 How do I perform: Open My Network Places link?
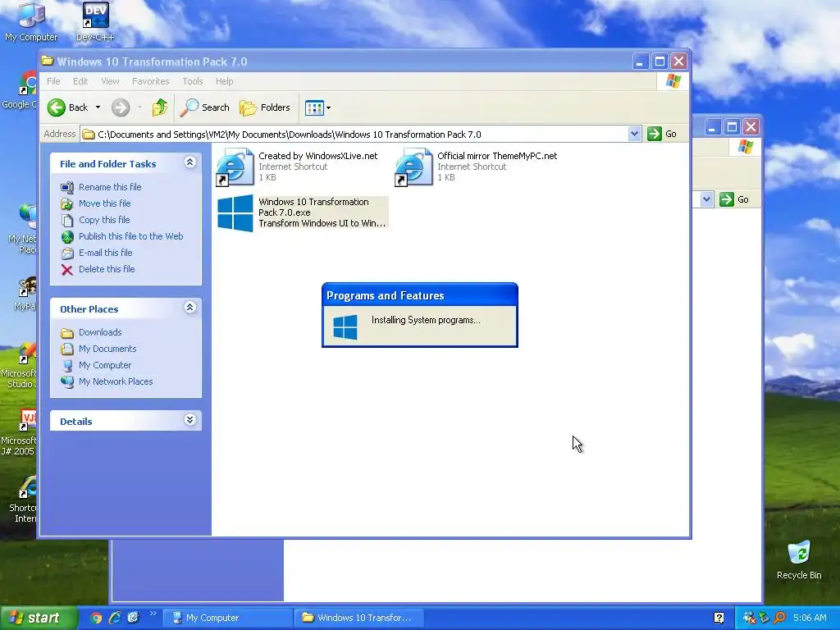116,382
